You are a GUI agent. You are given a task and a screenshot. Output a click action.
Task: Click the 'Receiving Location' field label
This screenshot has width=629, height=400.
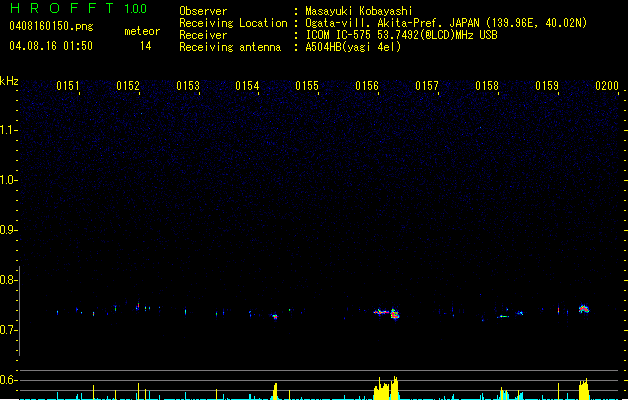[233, 23]
